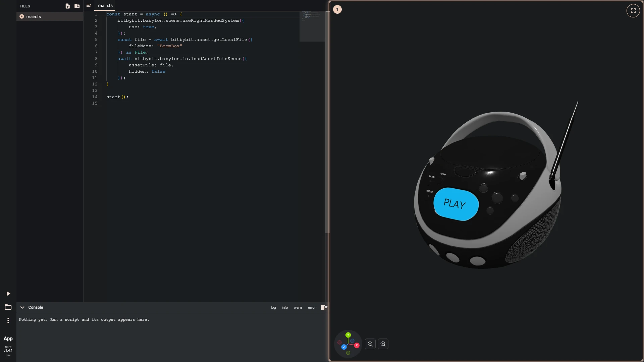
Task: Zoom in the 3D viewport
Action: click(x=383, y=344)
